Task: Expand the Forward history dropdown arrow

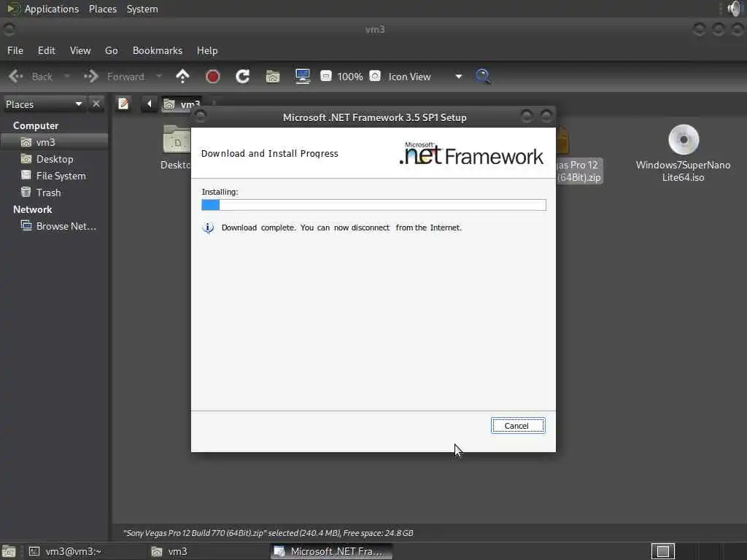Action: pos(159,76)
